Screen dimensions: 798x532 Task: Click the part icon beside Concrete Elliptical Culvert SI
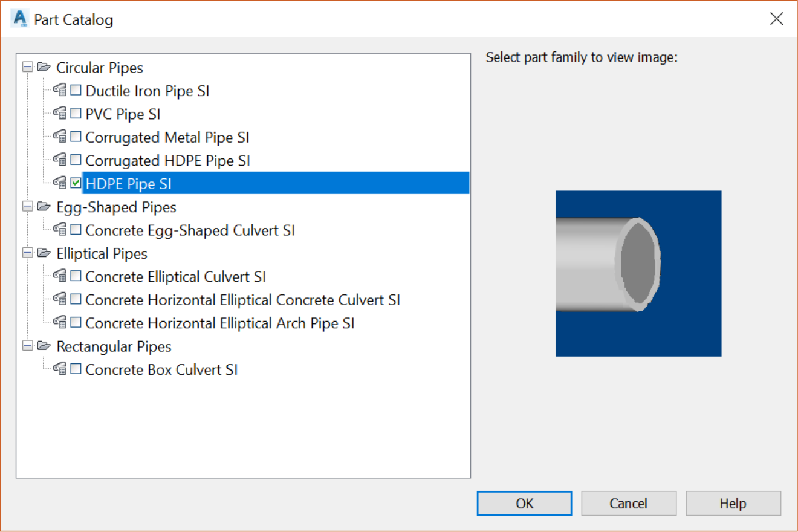60,276
